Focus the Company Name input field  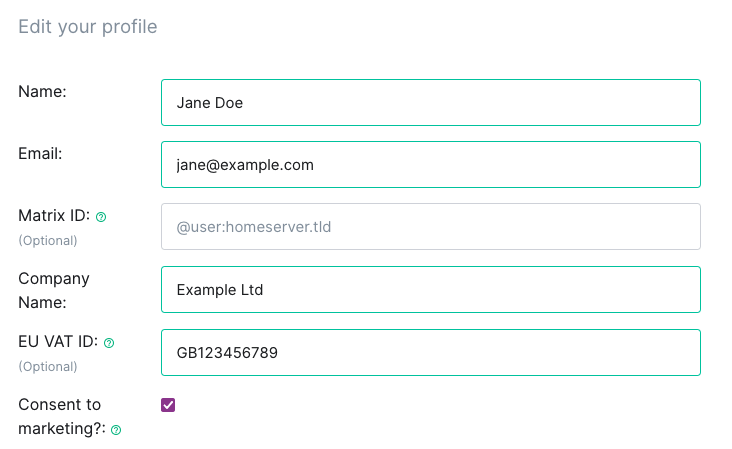pyautogui.click(x=430, y=289)
